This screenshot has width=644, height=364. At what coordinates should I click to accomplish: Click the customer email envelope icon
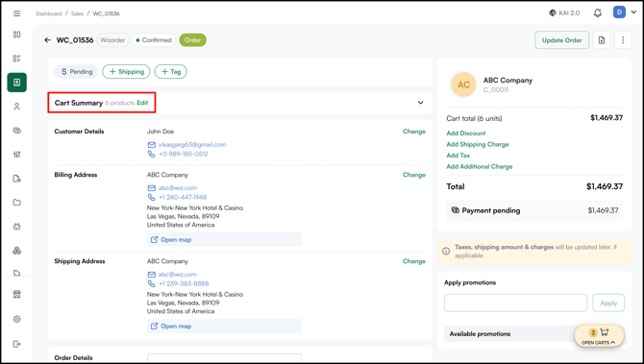coord(152,145)
